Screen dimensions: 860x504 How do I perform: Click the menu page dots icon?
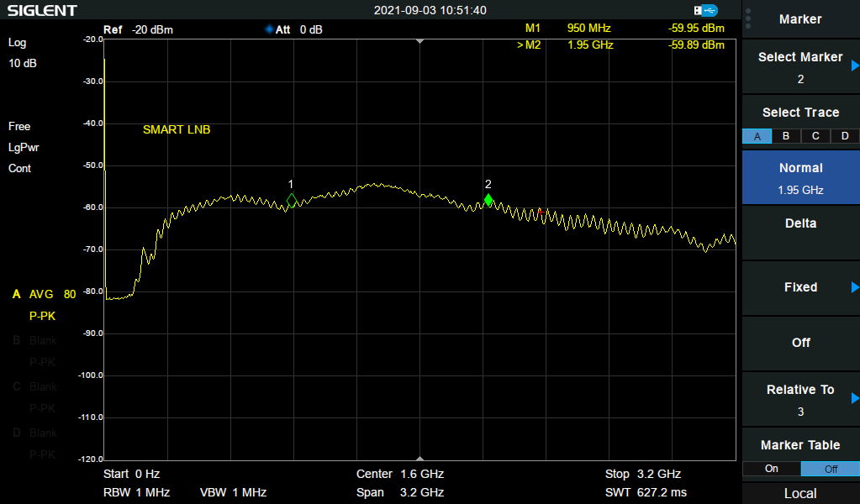coord(748,18)
